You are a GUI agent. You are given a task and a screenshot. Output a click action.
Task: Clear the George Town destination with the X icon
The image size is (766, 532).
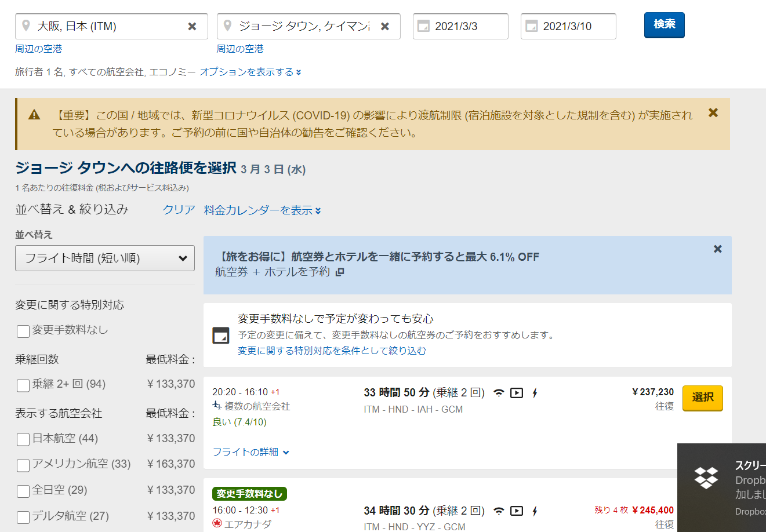tap(384, 26)
